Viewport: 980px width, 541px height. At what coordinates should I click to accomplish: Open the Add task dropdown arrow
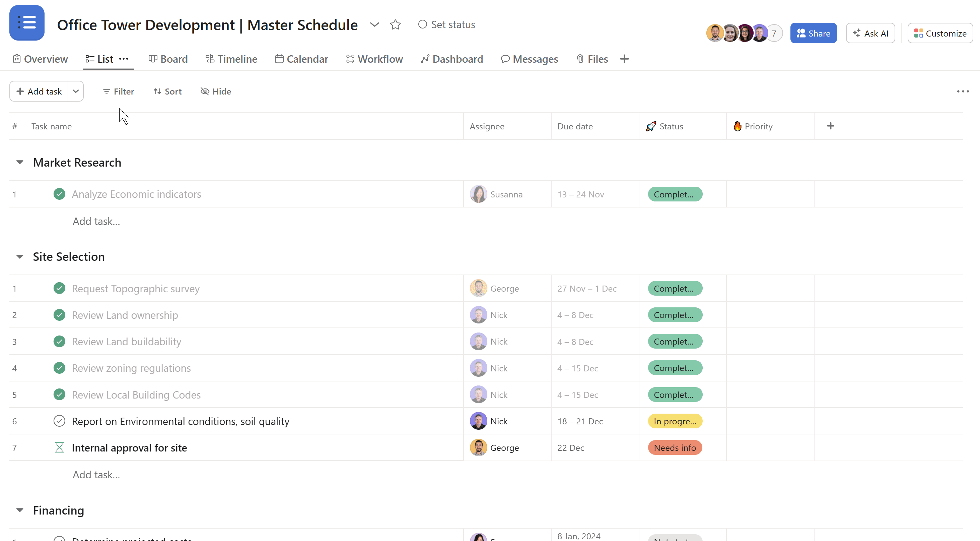[x=75, y=91]
